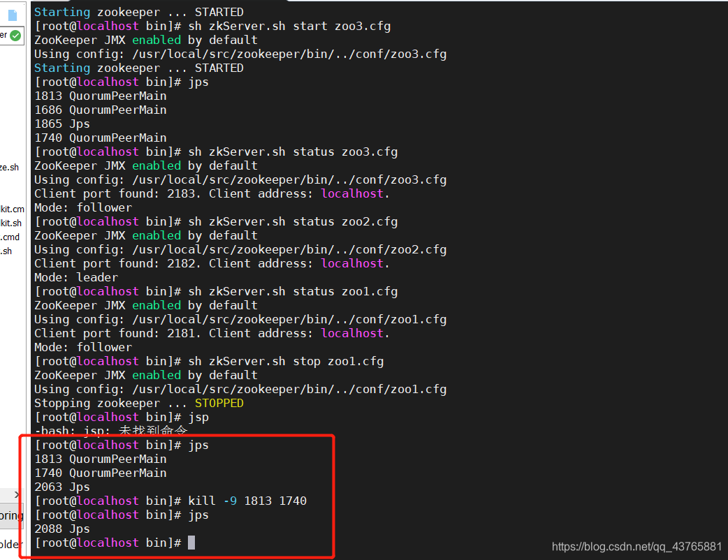This screenshot has width=728, height=560.
Task: Click the '2088 Jps' output line
Action: (62, 529)
